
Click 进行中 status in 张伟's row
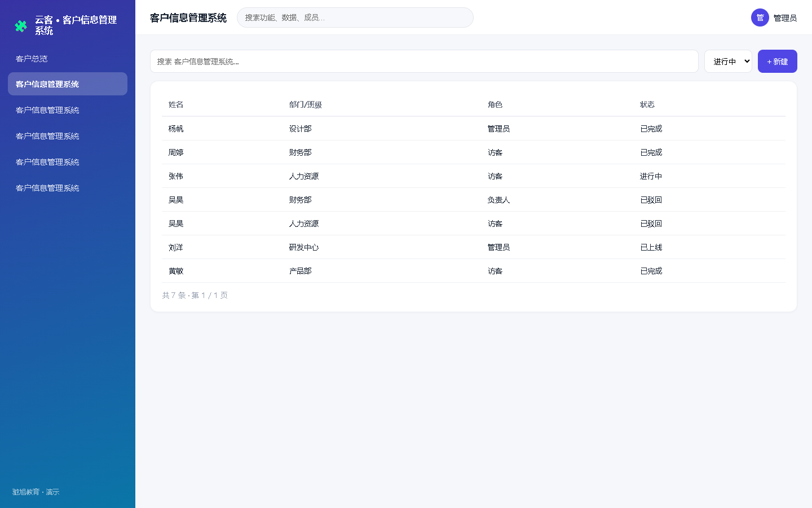tap(651, 176)
